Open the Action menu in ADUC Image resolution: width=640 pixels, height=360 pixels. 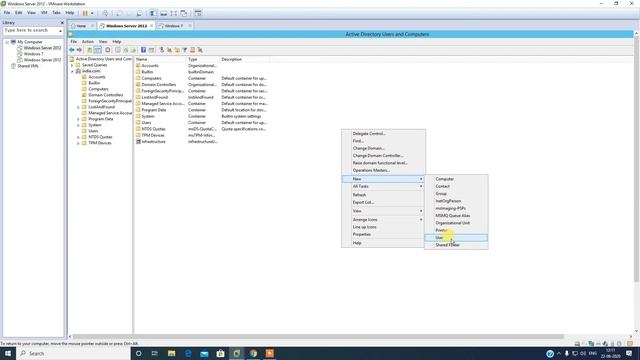point(88,42)
